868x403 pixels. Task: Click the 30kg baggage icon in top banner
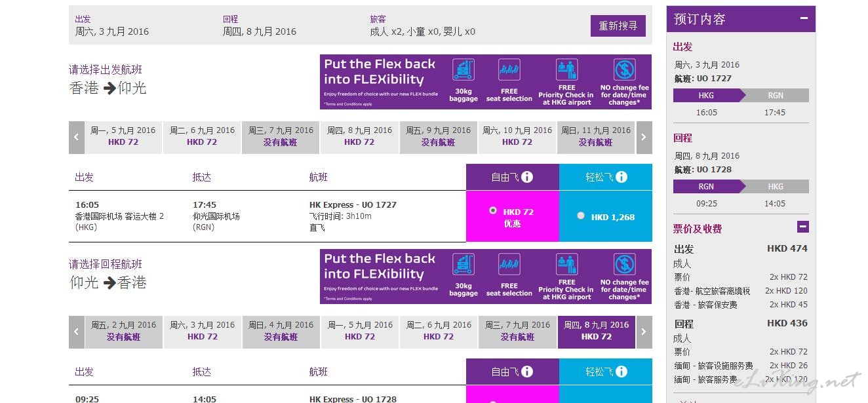coord(464,69)
